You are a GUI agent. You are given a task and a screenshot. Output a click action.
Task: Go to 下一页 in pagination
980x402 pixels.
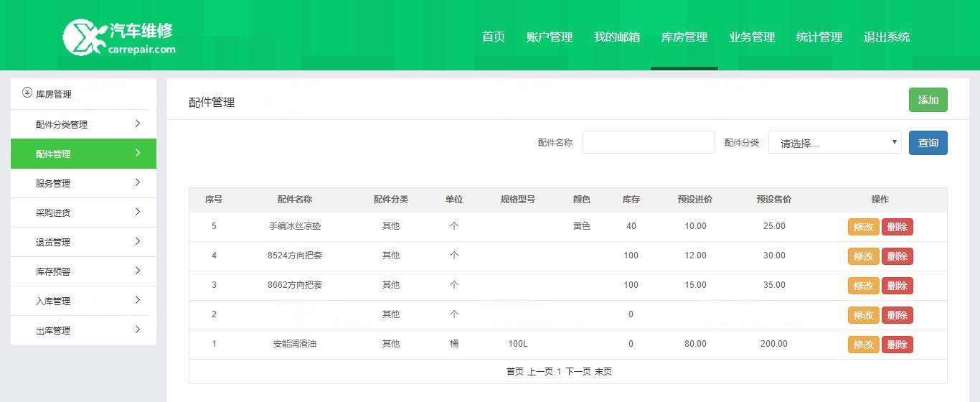578,372
